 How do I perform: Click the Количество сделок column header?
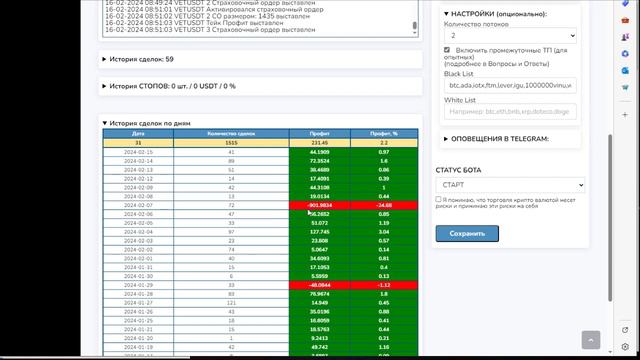(x=231, y=133)
